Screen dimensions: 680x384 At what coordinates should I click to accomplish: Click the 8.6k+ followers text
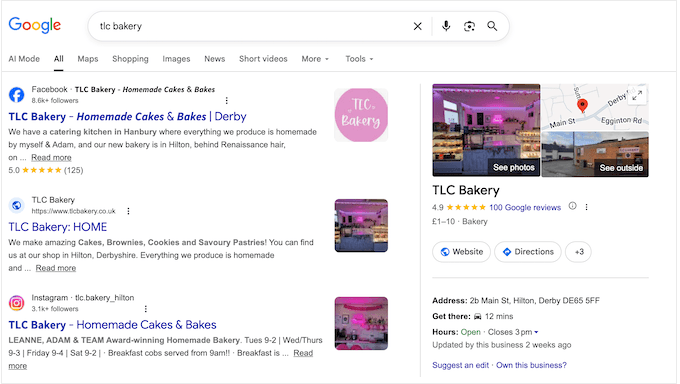pos(55,101)
